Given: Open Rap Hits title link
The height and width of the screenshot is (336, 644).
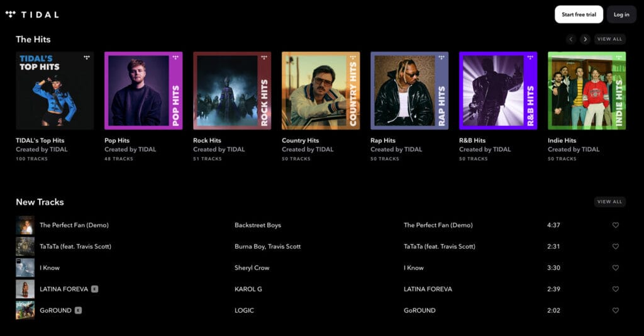Looking at the screenshot, I should 383,140.
